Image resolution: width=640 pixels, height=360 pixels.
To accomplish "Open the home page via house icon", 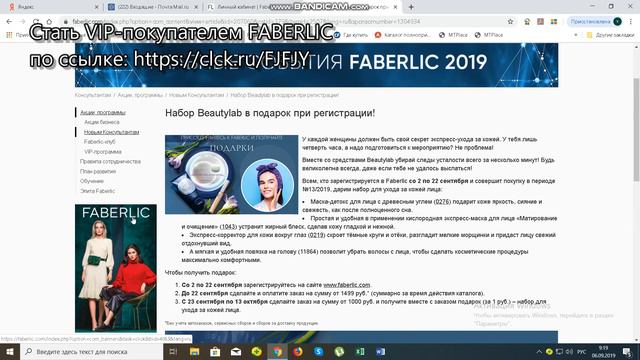I will point(49,21).
